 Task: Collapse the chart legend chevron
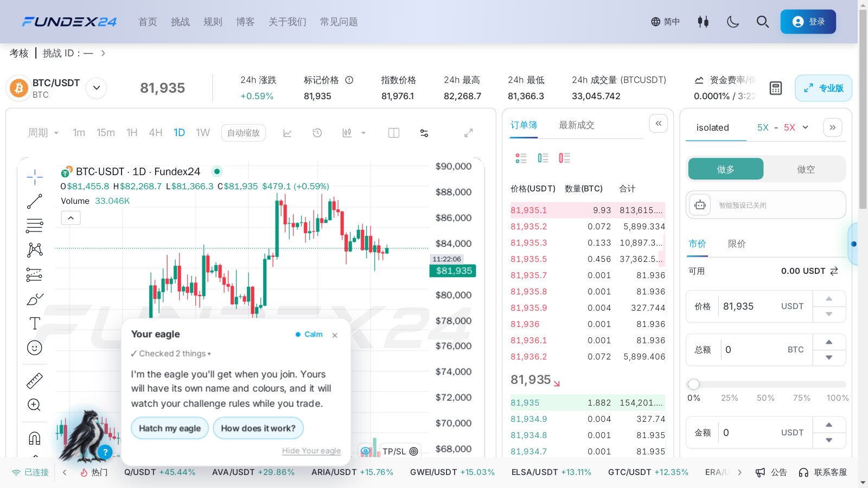pos(71,218)
